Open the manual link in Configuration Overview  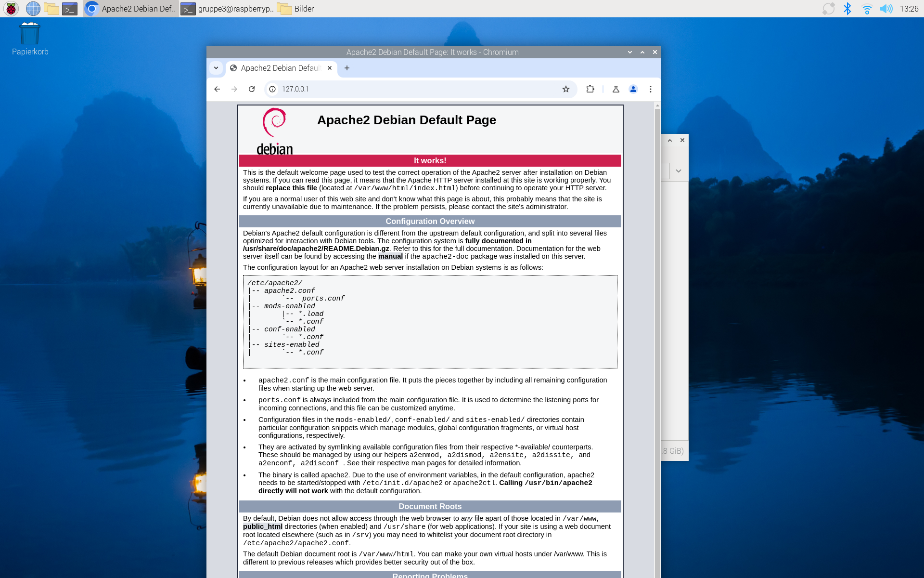[390, 256]
